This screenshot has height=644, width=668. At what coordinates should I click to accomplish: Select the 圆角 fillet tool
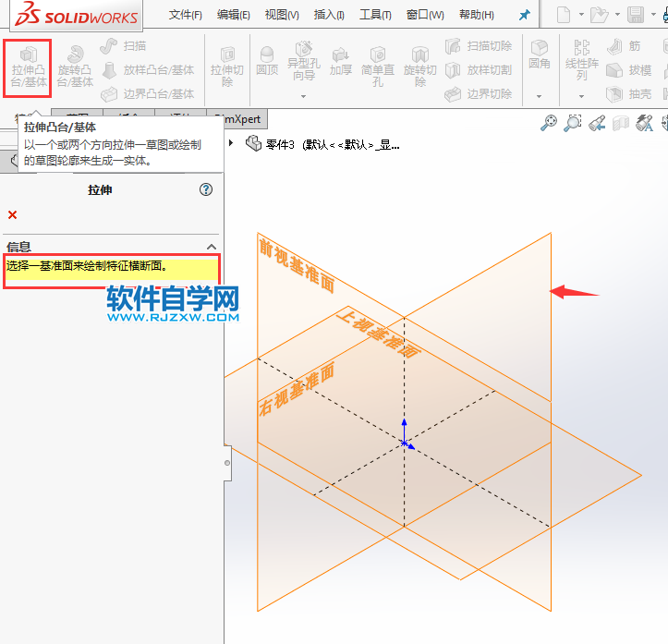point(540,55)
